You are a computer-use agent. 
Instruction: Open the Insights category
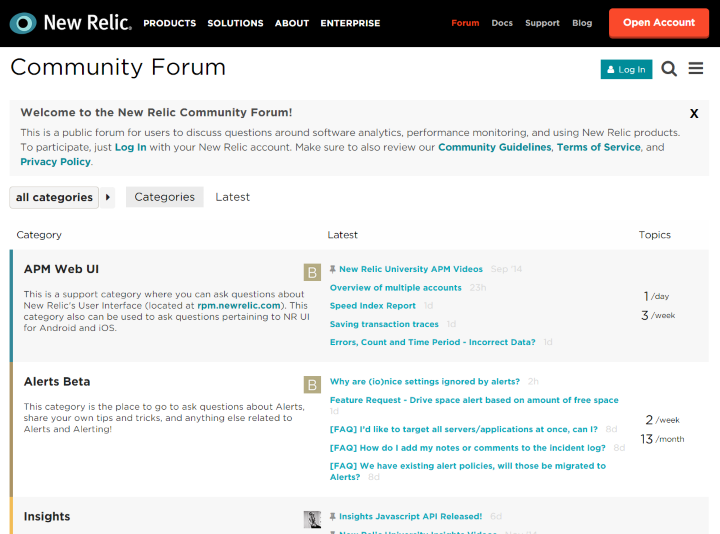point(47,517)
